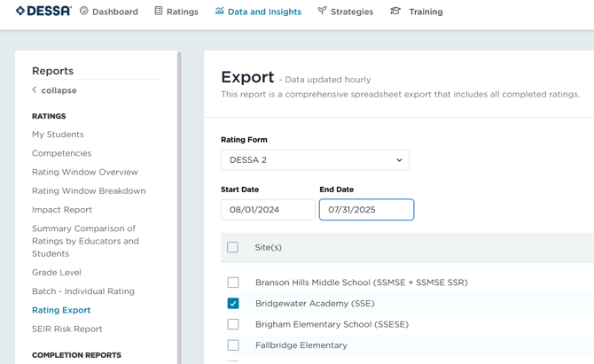
Task: Click the collapse chevron arrow icon
Action: click(35, 90)
